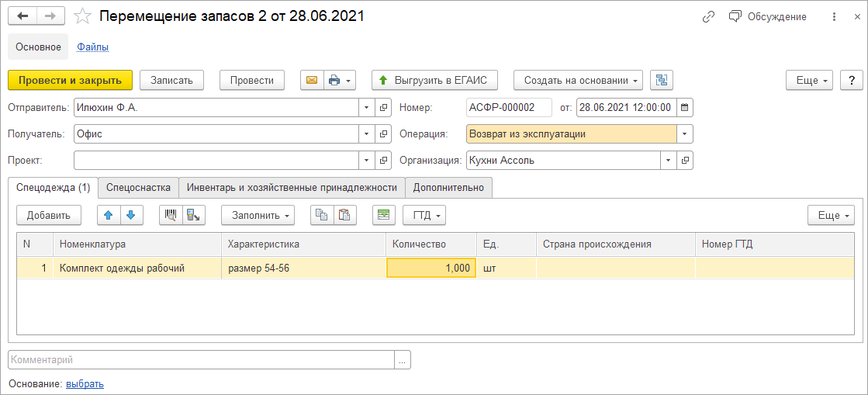Open the Создать на основании dropdown
This screenshot has height=395, width=868.
click(x=579, y=80)
